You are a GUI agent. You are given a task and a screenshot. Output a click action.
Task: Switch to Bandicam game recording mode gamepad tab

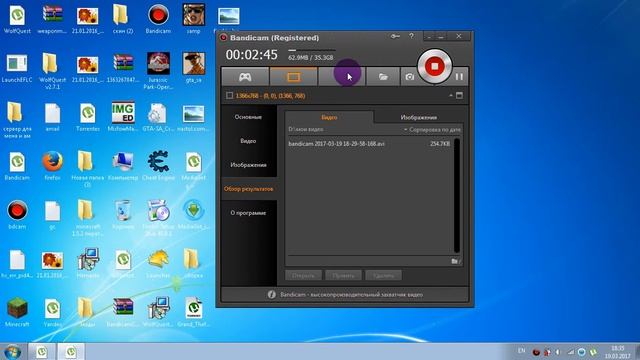(245, 77)
